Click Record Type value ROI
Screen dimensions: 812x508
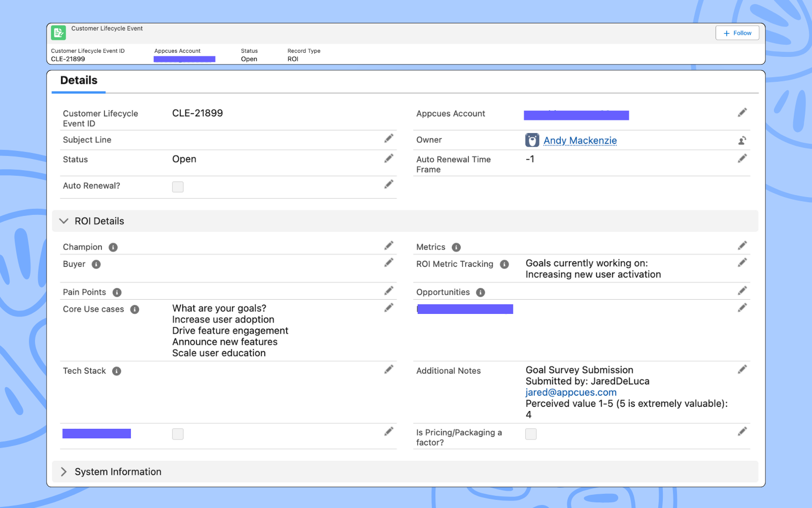[293, 59]
